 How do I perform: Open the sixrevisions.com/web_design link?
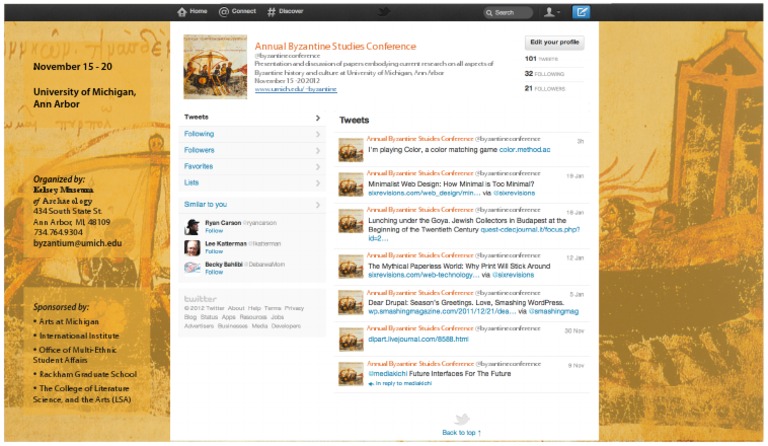(424, 193)
